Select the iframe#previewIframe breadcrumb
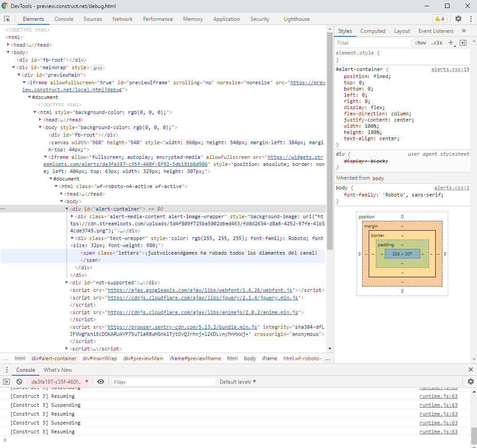Image resolution: width=477 pixels, height=448 pixels. tap(195, 358)
